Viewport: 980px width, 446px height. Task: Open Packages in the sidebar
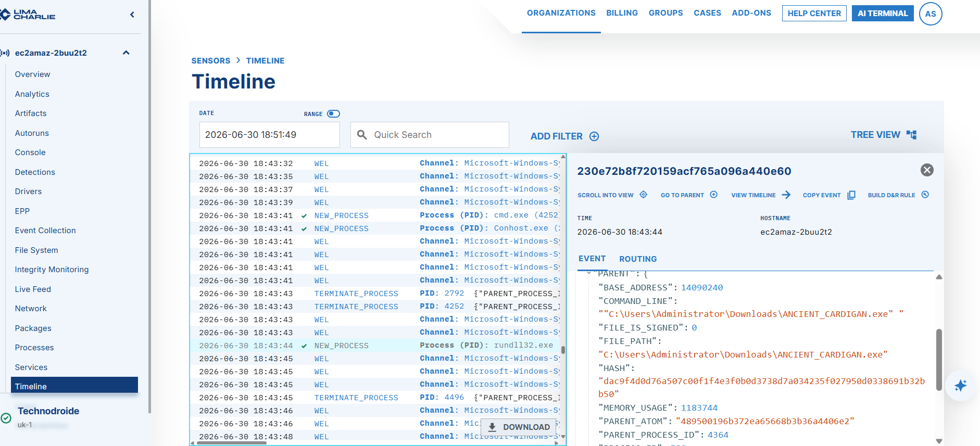tap(33, 328)
